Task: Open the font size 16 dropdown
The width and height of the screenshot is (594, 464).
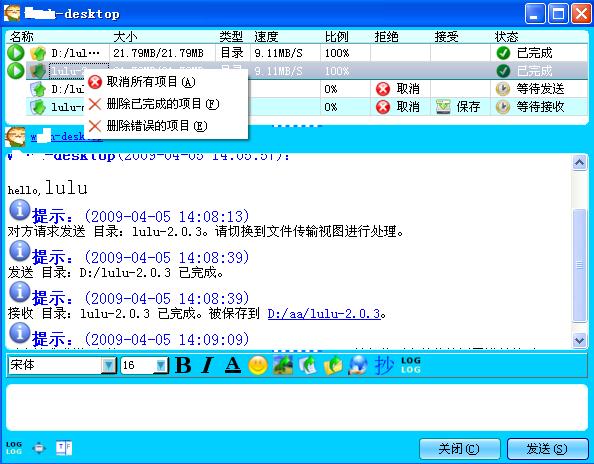Action: 161,365
